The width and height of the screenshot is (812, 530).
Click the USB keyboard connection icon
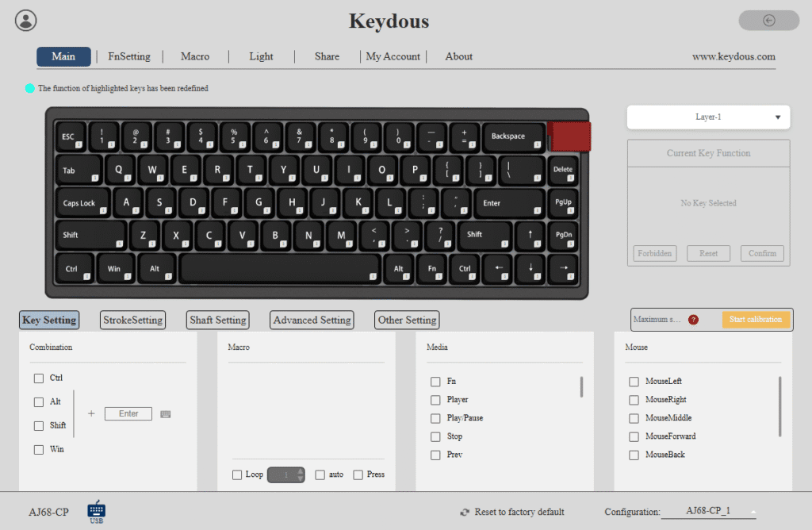[96, 512]
